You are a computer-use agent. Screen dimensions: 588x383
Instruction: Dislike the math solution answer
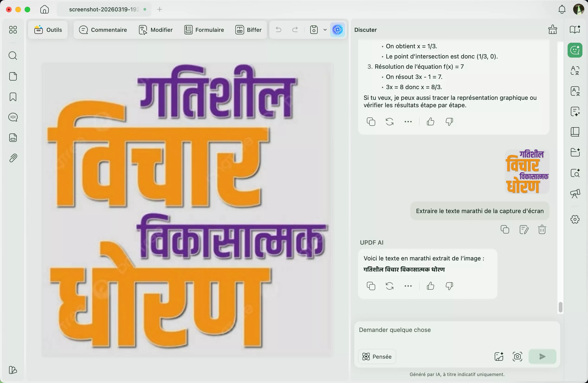tap(449, 122)
